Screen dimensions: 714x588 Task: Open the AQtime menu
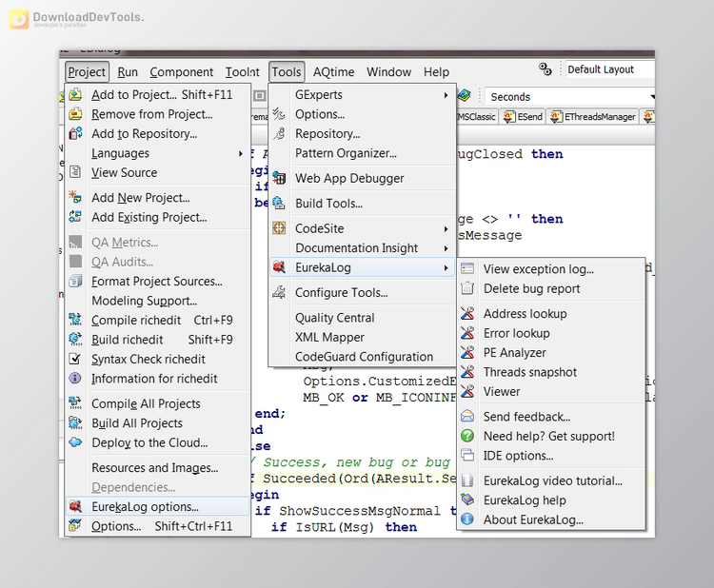pos(333,72)
